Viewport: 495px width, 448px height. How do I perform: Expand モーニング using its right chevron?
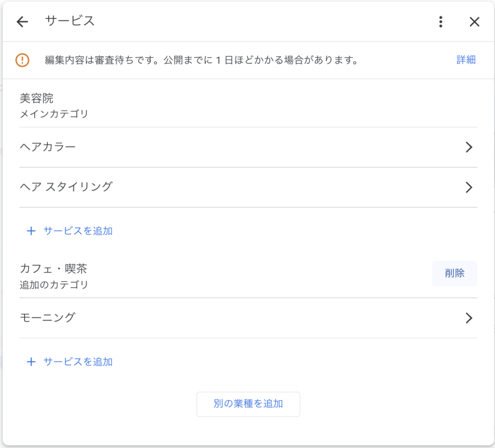pos(468,318)
